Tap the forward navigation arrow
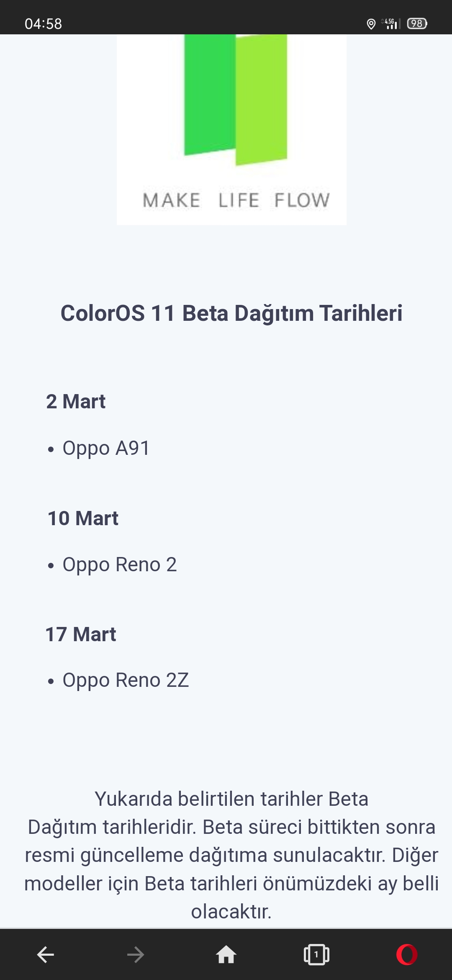Screen dimensions: 452x980 pyautogui.click(x=135, y=955)
